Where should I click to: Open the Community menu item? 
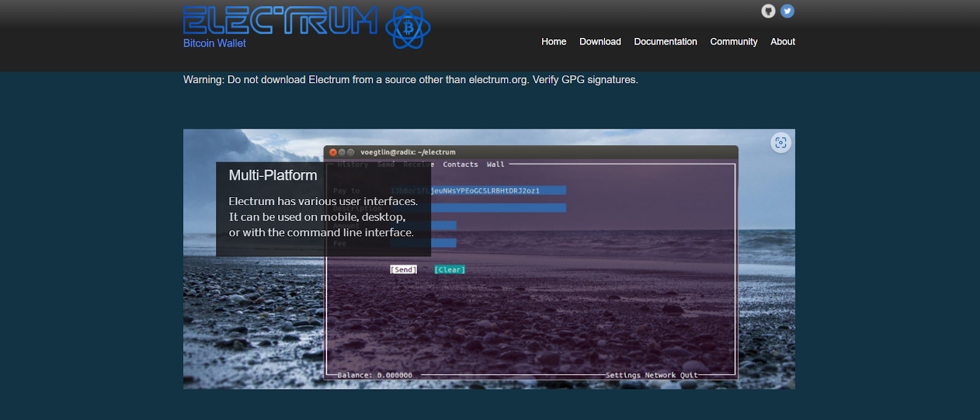click(x=734, y=42)
